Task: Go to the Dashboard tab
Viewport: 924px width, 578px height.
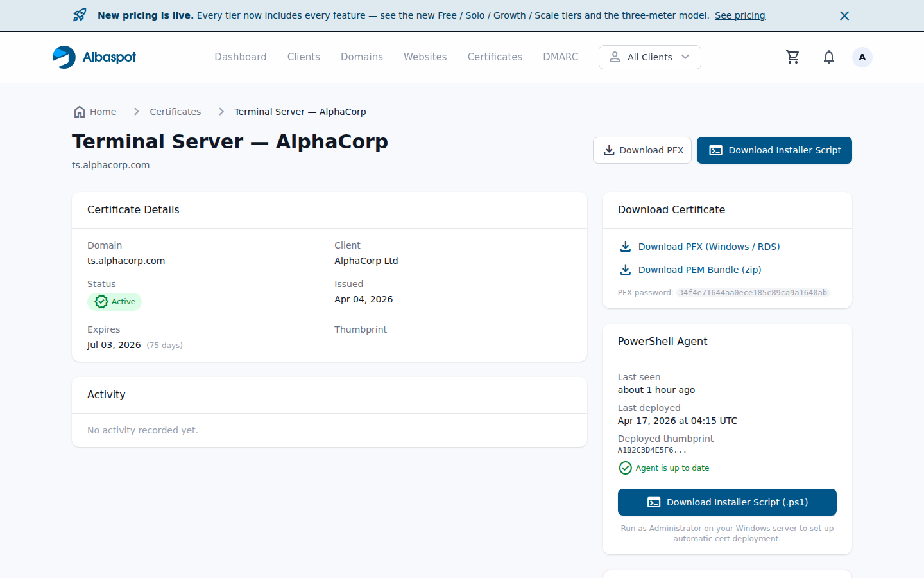Action: [241, 57]
